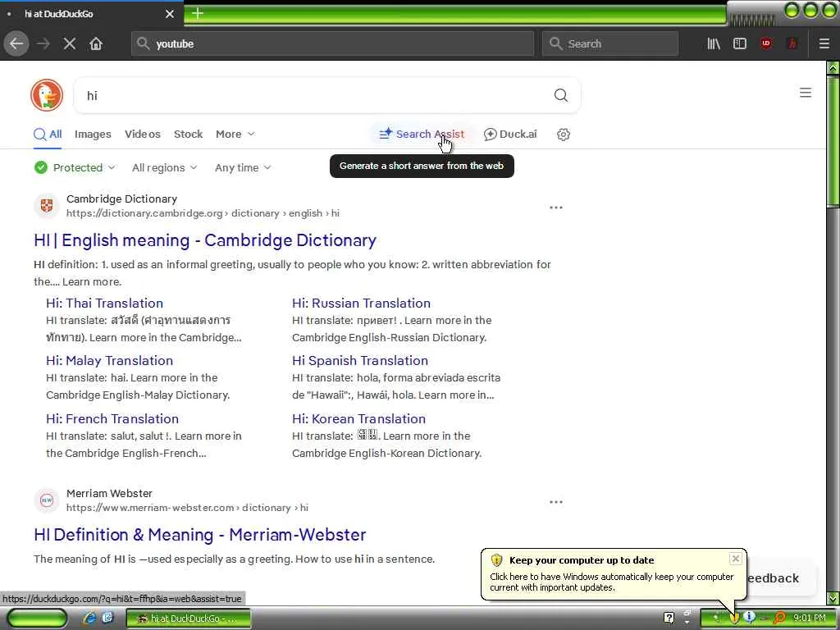Switch to the Stock tab
Image resolution: width=840 pixels, height=630 pixels.
coord(188,134)
